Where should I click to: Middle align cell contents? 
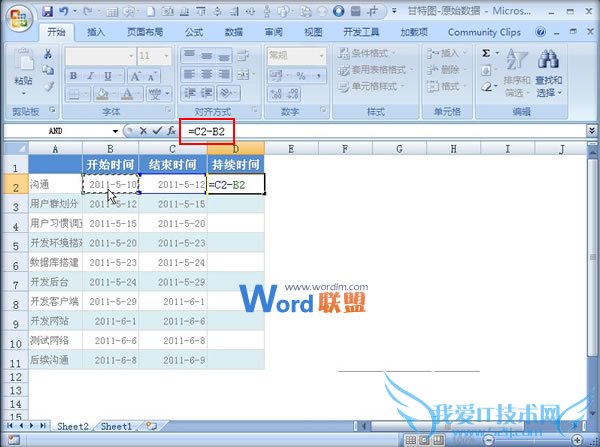[x=207, y=55]
